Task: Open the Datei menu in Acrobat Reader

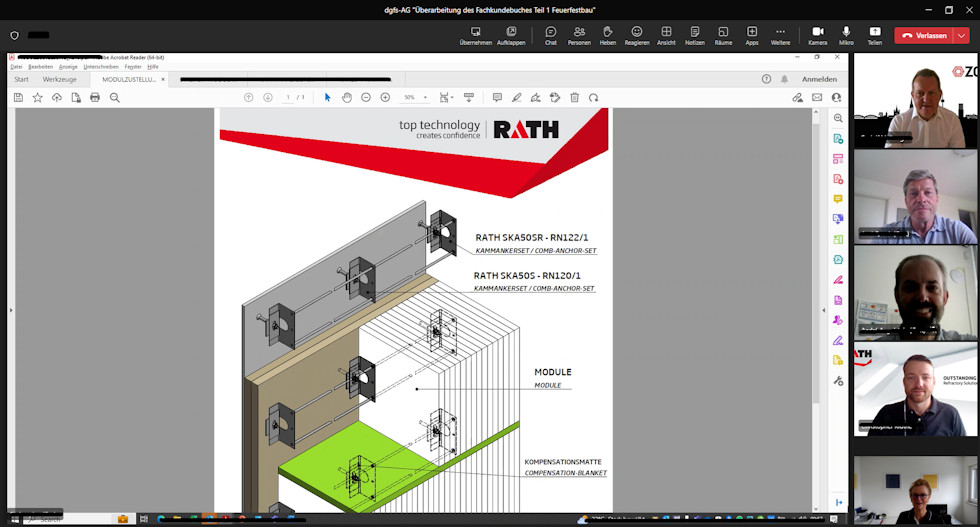Action: [16, 67]
